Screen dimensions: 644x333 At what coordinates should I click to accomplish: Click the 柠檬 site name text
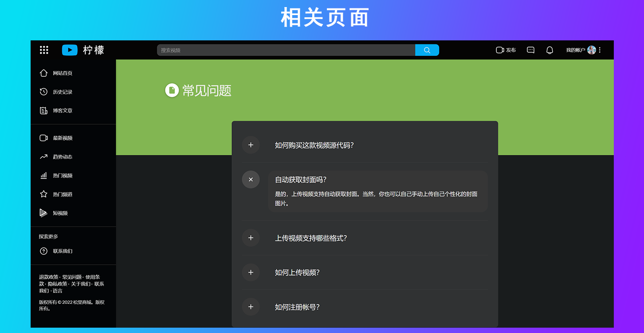[x=94, y=50]
